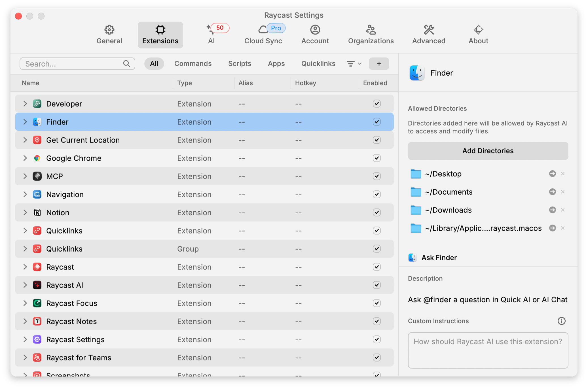
Task: Switch to the Commands filter tab
Action: tap(193, 64)
